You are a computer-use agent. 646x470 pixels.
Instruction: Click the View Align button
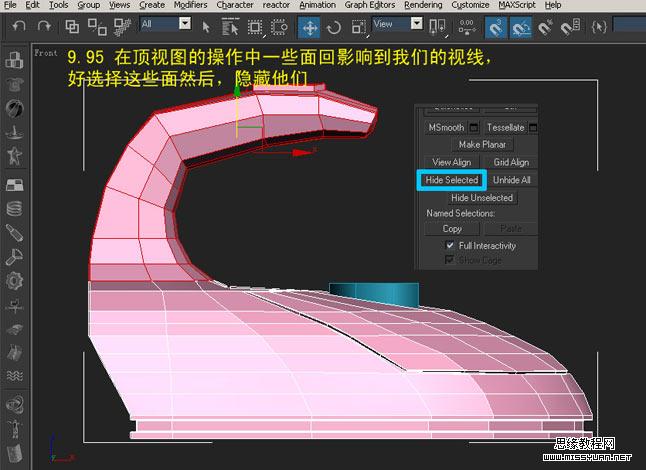click(x=452, y=162)
